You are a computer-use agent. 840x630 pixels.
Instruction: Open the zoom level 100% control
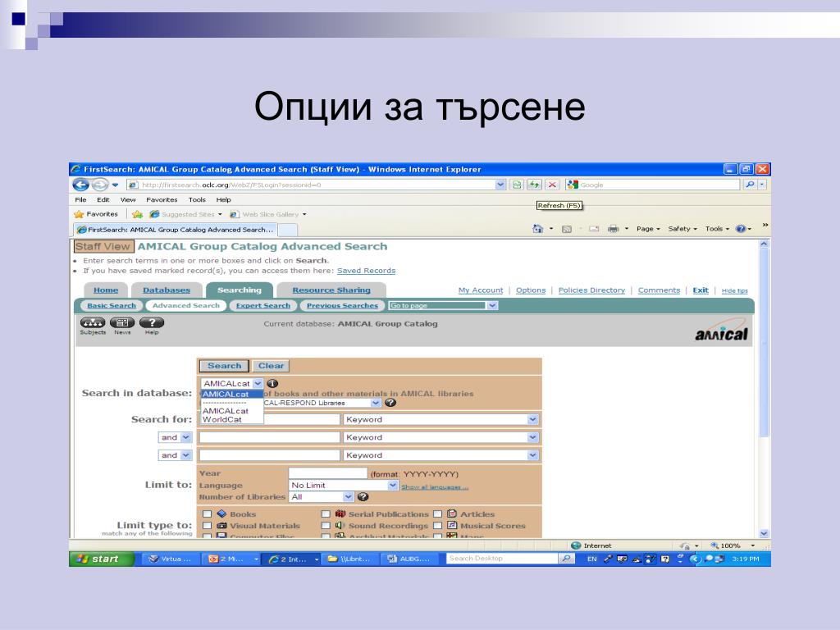click(x=732, y=546)
